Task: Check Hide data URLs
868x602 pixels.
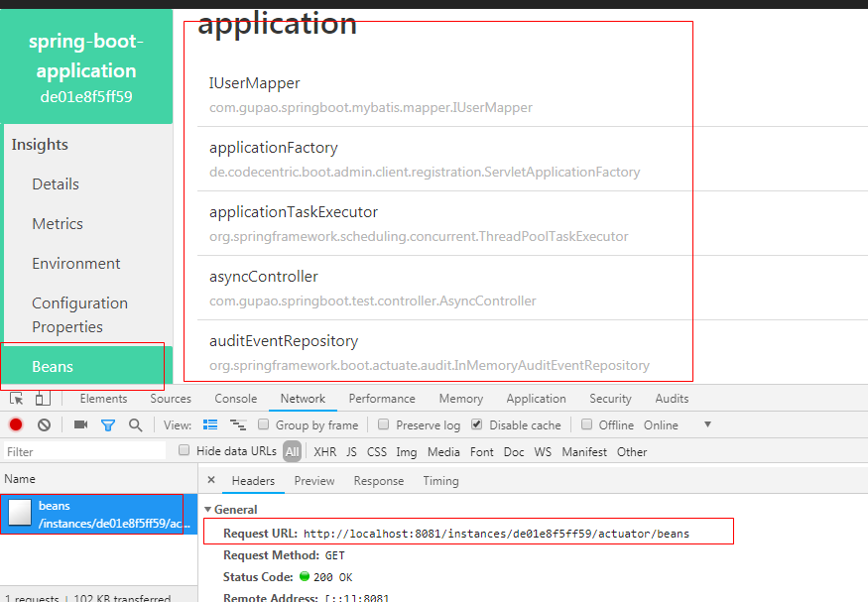Action: (x=184, y=450)
